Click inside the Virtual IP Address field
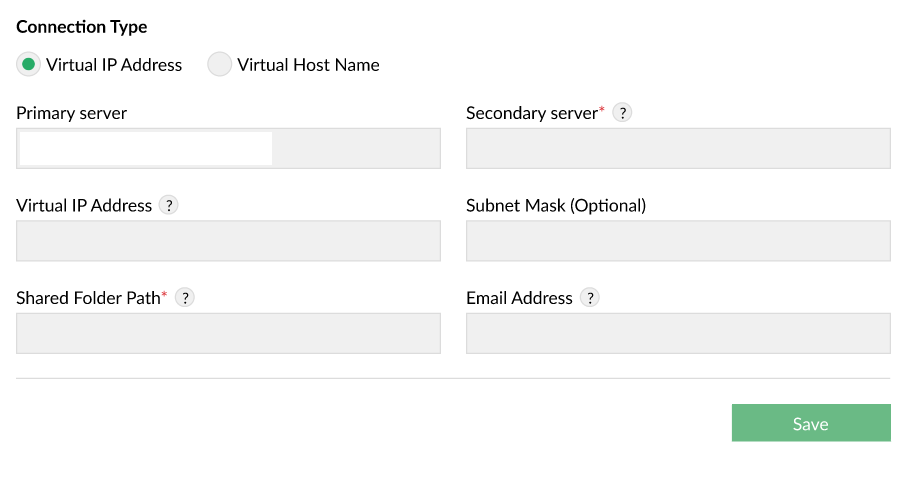Viewport: 919px width, 484px height. pos(228,241)
